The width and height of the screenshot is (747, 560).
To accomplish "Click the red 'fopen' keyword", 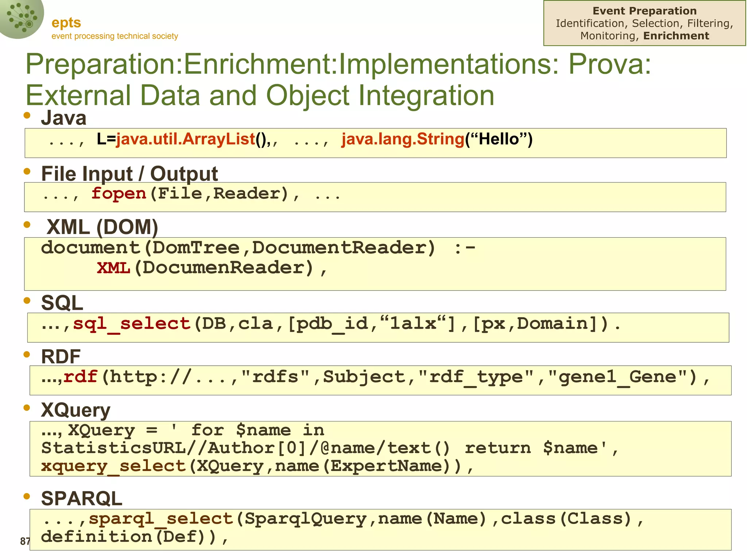I will point(119,194).
